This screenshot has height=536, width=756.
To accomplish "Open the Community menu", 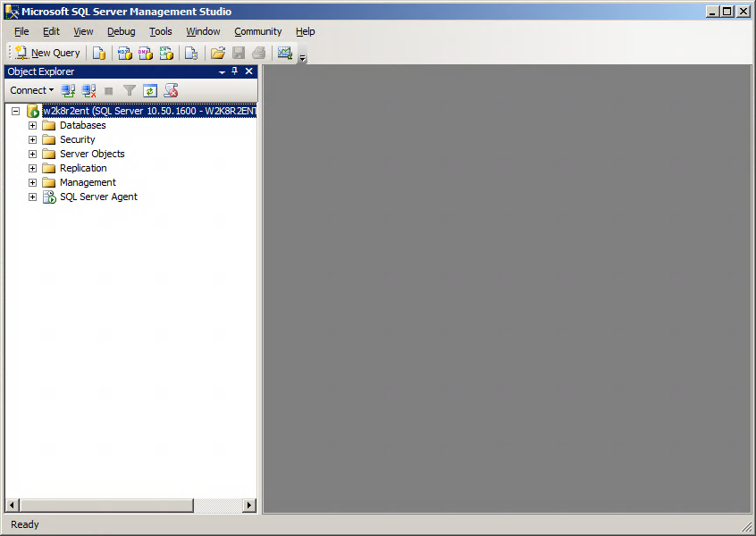I will (x=257, y=31).
